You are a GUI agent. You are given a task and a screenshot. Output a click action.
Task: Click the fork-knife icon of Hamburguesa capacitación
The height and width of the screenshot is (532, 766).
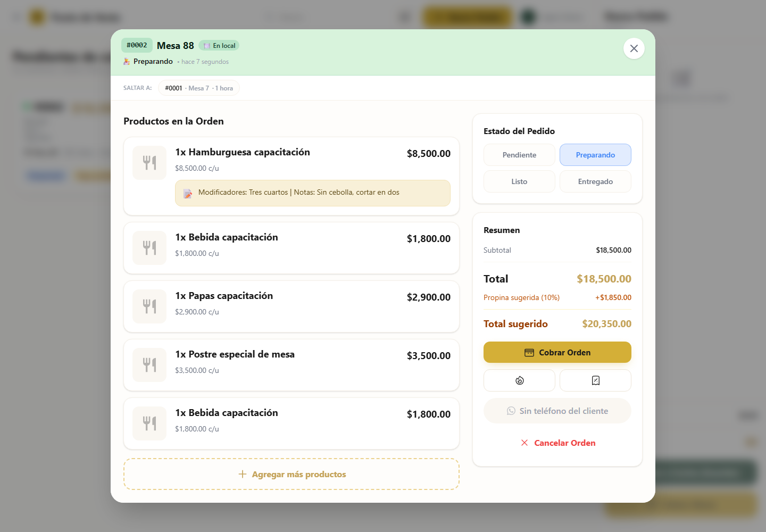pyautogui.click(x=149, y=163)
